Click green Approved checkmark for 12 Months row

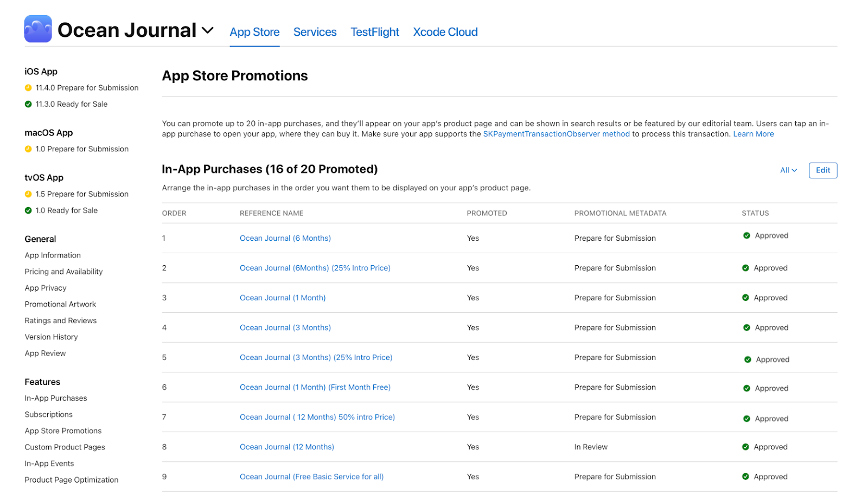point(745,447)
